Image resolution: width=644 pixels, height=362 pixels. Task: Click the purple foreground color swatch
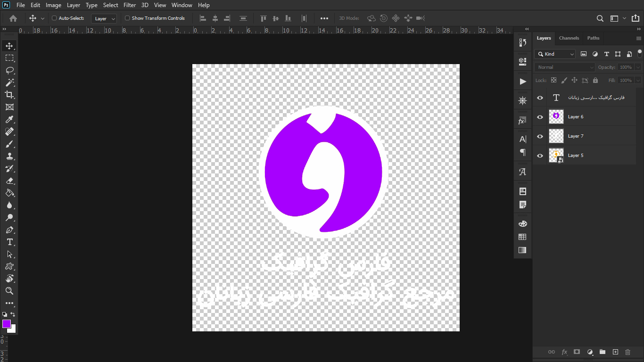6,323
